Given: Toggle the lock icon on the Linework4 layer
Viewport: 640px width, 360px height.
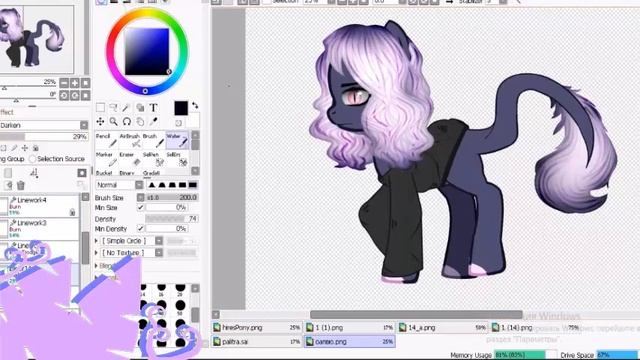Looking at the screenshot, I should point(72,212).
